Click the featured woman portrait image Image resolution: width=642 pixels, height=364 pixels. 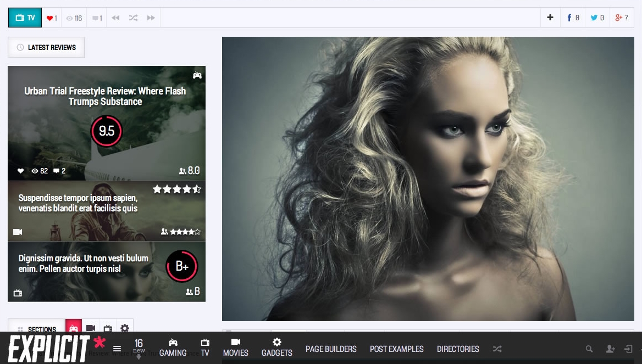click(428, 179)
